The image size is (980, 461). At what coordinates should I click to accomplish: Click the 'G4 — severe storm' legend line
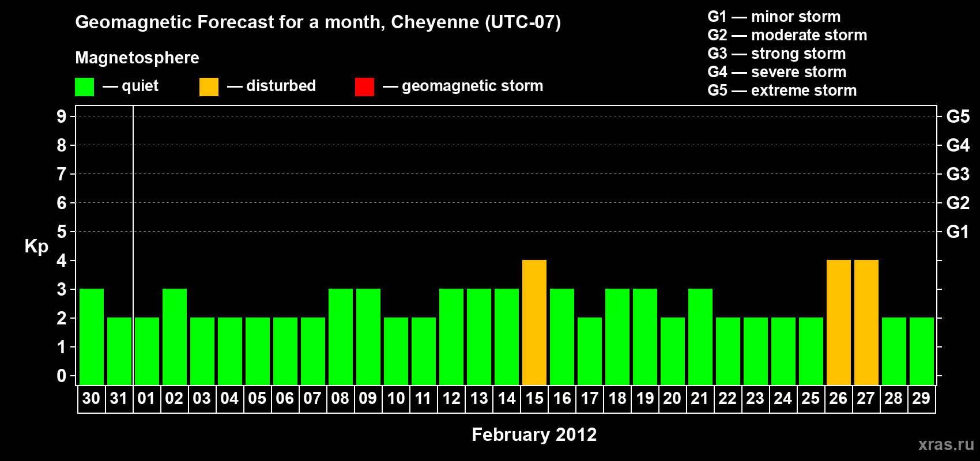click(777, 72)
